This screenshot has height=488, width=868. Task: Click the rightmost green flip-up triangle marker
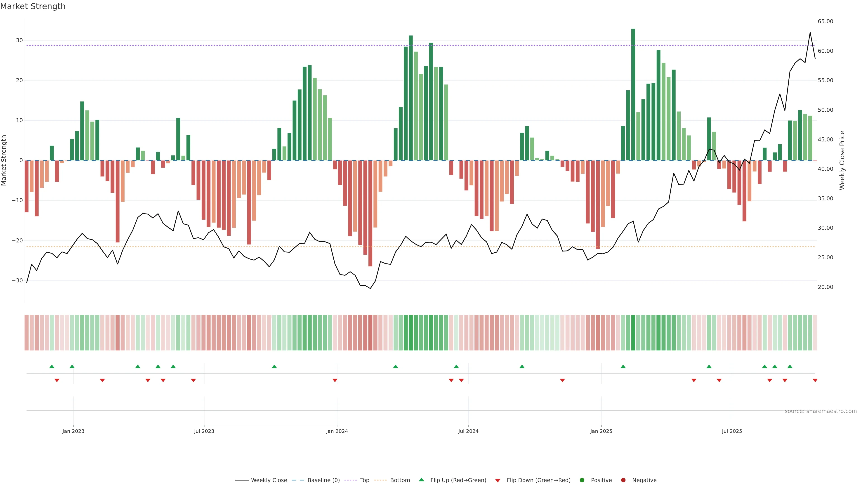pos(790,366)
